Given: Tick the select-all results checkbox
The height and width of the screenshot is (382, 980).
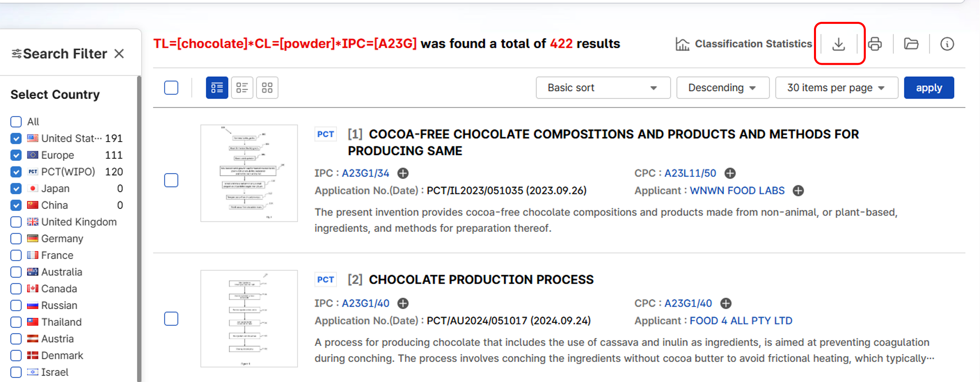Looking at the screenshot, I should [x=171, y=88].
